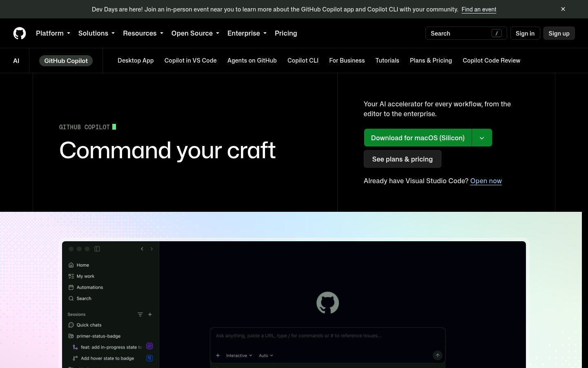The image size is (588, 368).
Task: Expand the Solutions menu
Action: pos(96,33)
